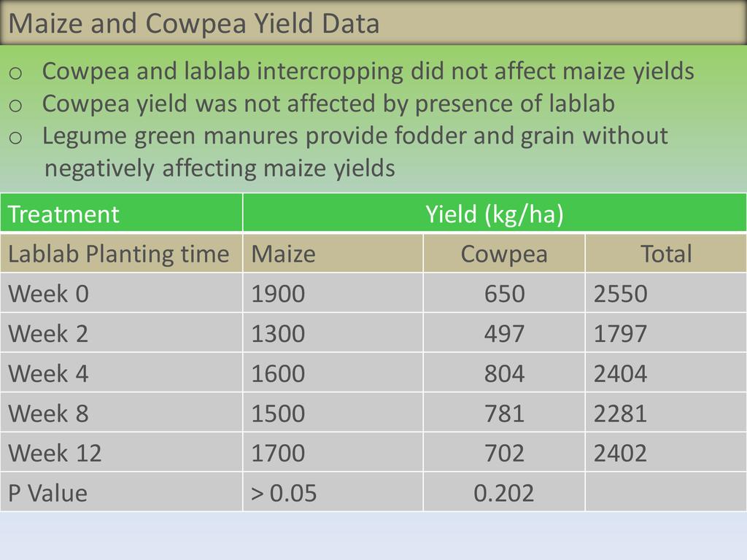This screenshot has width=747, height=560.
Task: Select the "Yield (kg/ha)" header cell
Action: coord(494,214)
